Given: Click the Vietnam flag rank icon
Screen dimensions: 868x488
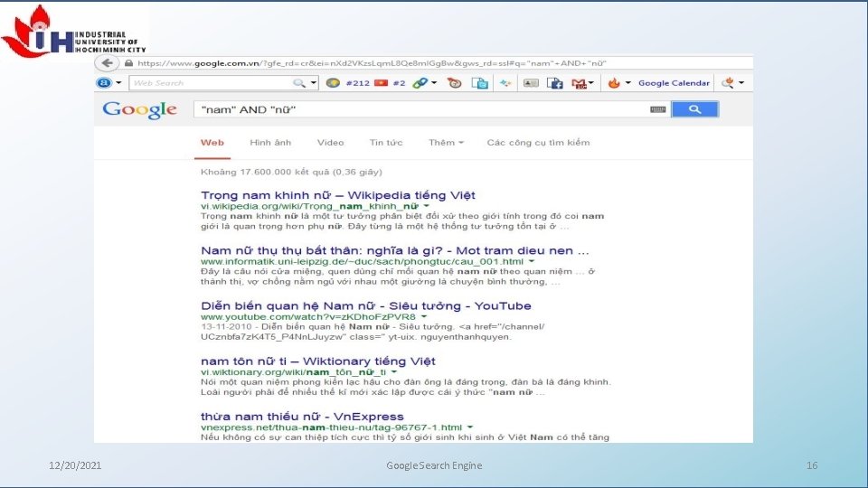Looking at the screenshot, I should coord(381,83).
